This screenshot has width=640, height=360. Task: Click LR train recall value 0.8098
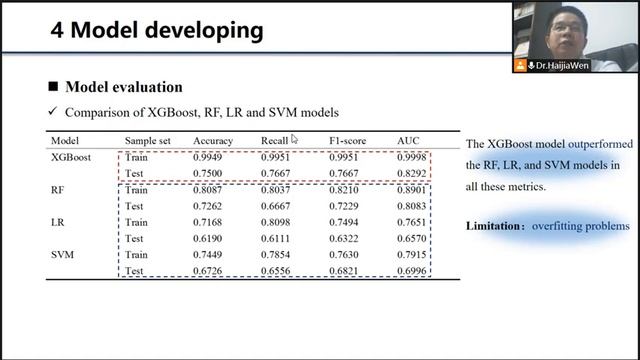[276, 222]
